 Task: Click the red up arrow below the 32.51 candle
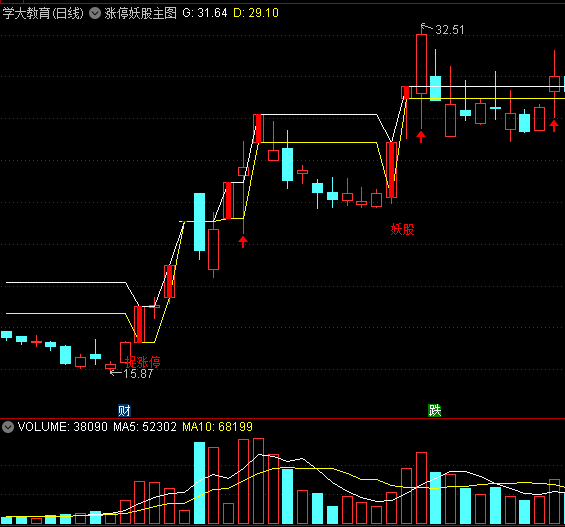(421, 137)
